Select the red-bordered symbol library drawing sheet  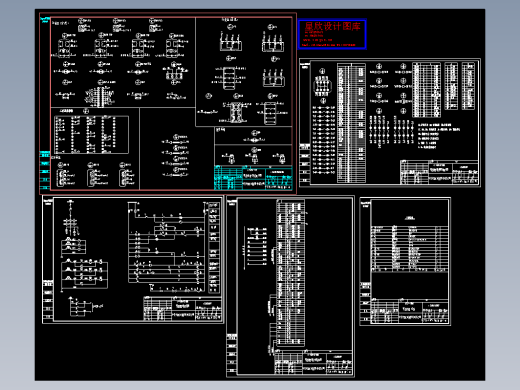tap(168, 103)
